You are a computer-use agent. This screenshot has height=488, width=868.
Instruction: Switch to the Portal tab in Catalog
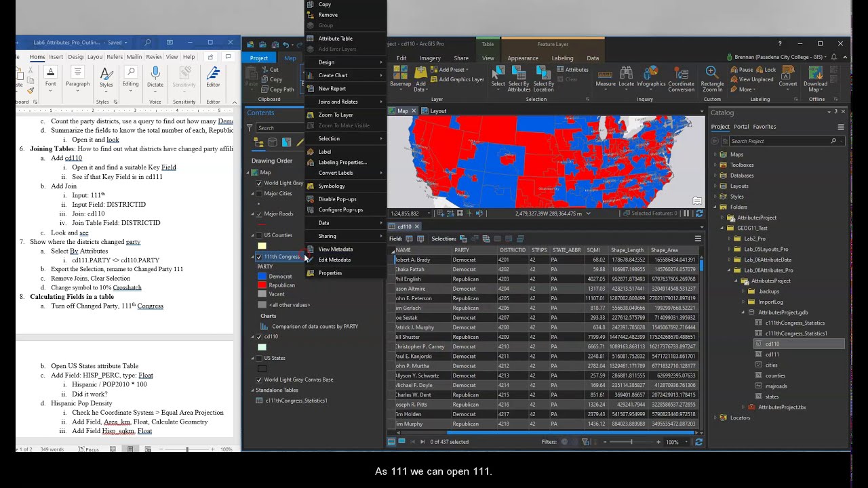coord(741,127)
